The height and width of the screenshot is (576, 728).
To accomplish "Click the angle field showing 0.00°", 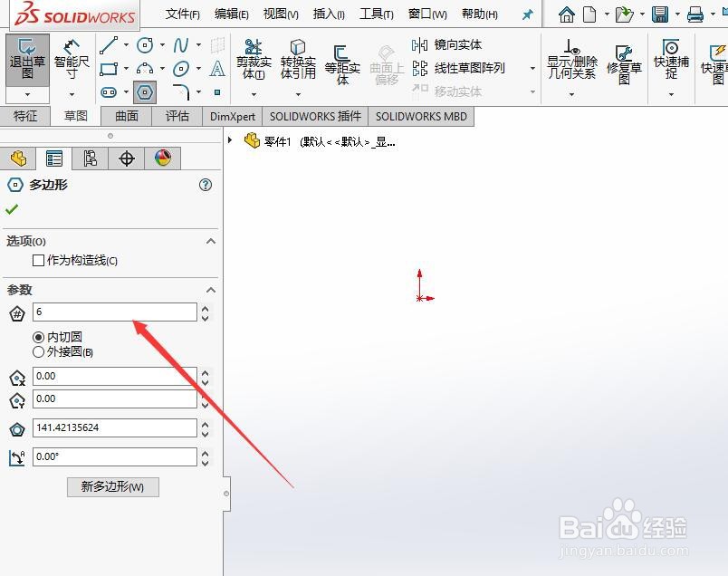I will pos(115,456).
